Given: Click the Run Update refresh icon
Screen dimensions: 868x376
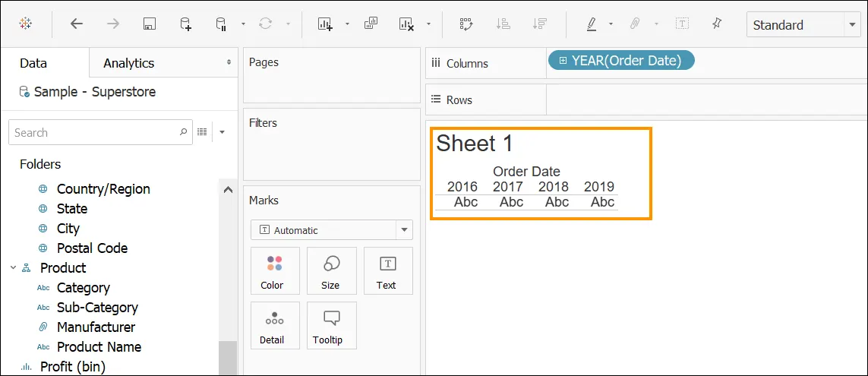Looking at the screenshot, I should (x=266, y=24).
